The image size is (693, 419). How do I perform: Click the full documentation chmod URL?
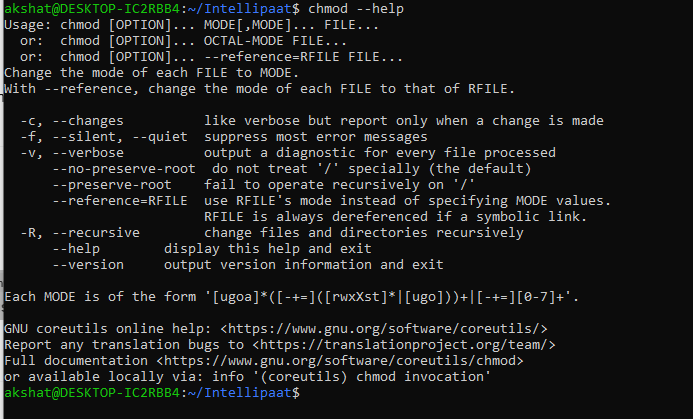point(340,361)
